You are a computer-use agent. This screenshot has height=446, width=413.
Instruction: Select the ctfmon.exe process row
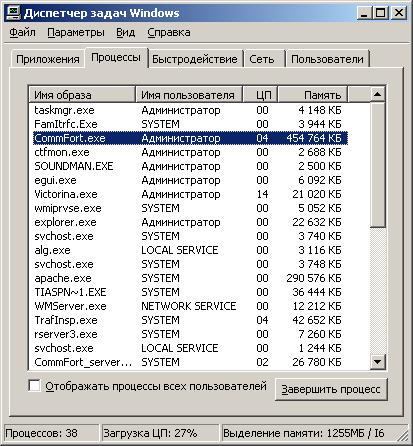click(x=190, y=152)
